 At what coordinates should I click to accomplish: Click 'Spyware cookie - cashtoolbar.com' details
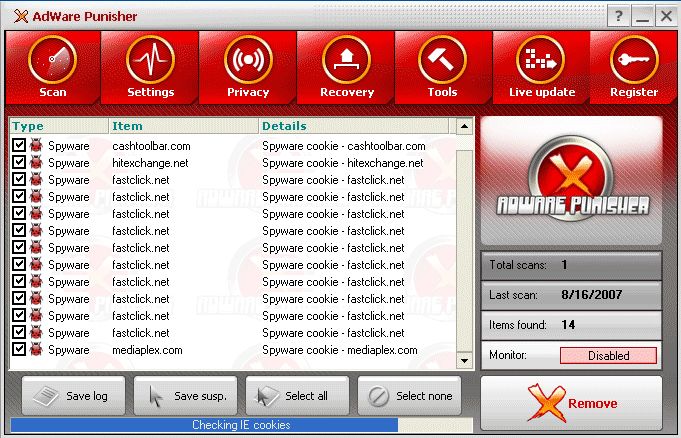344,146
